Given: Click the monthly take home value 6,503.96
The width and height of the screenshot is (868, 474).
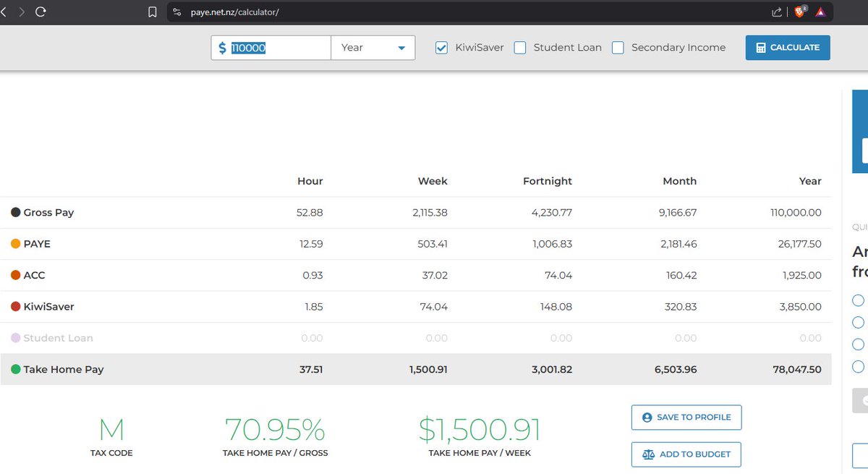Looking at the screenshot, I should click(x=677, y=369).
